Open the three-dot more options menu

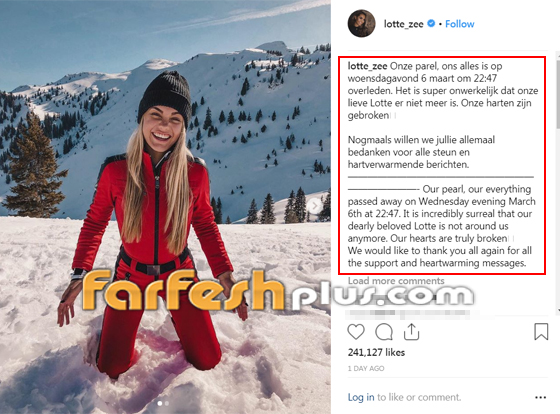coord(541,398)
